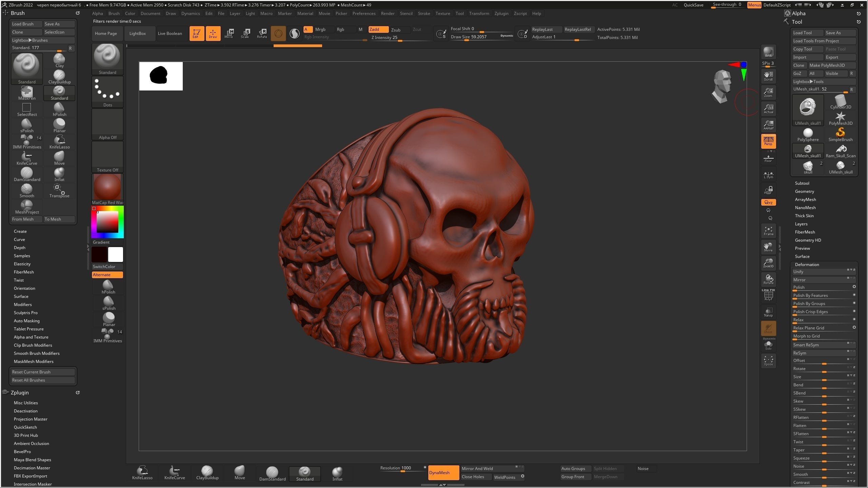Open the Render menu
Image resolution: width=868 pixels, height=488 pixels.
tap(388, 13)
